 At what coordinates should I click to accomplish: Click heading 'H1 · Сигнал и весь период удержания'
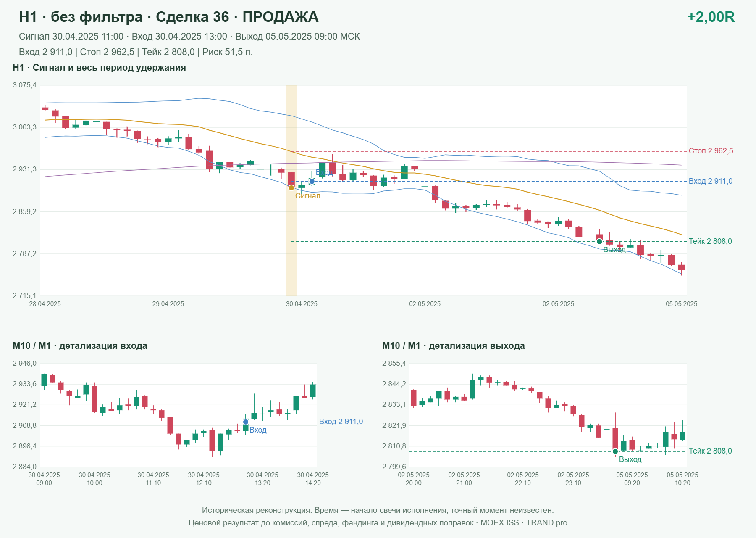point(99,68)
